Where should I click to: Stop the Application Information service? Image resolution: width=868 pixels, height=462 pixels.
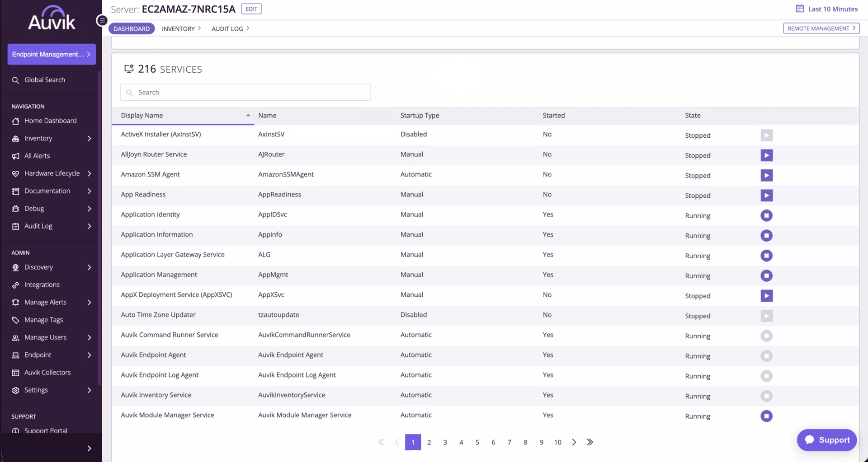(766, 235)
